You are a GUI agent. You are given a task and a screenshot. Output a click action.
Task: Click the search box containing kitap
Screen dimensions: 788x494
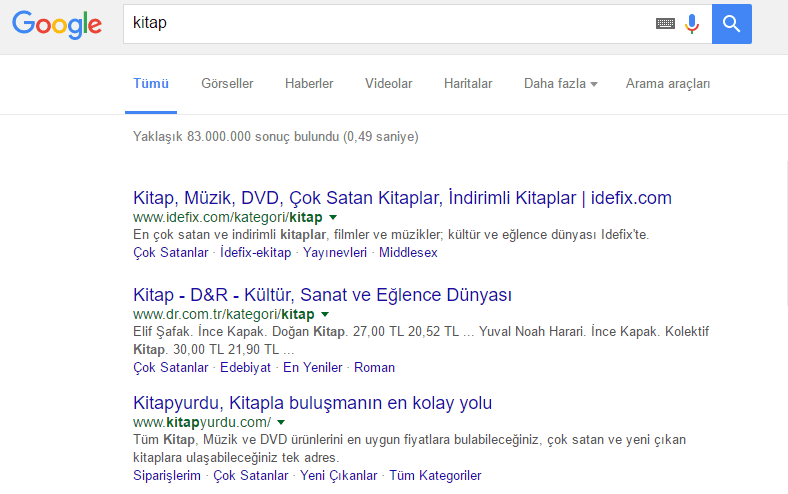390,23
